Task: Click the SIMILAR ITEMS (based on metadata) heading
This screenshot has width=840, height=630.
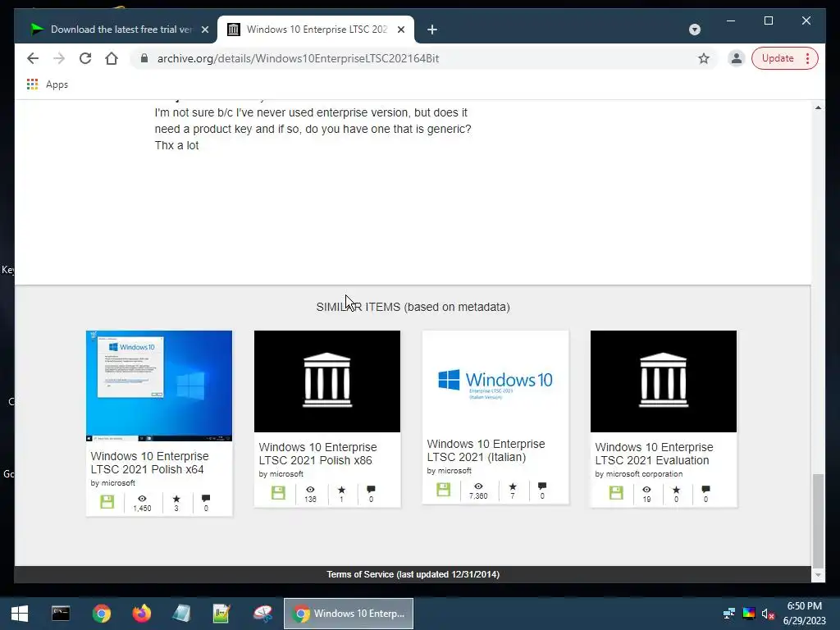Action: click(x=413, y=307)
